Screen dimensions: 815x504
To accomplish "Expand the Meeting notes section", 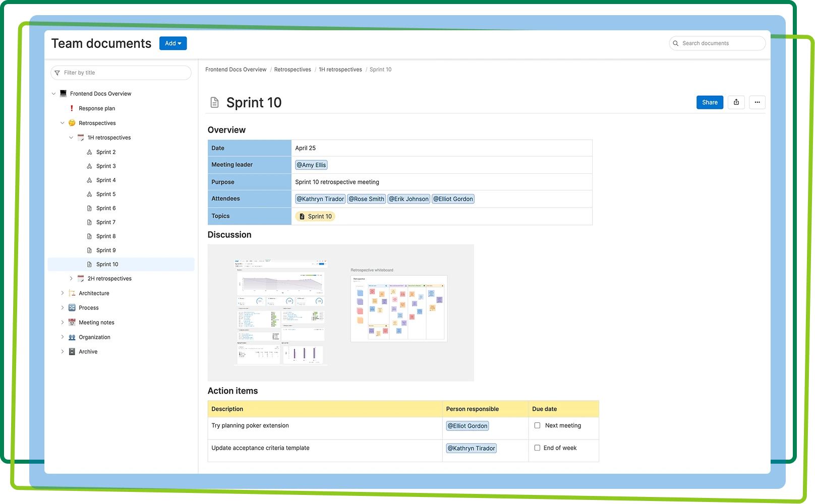I will [63, 322].
